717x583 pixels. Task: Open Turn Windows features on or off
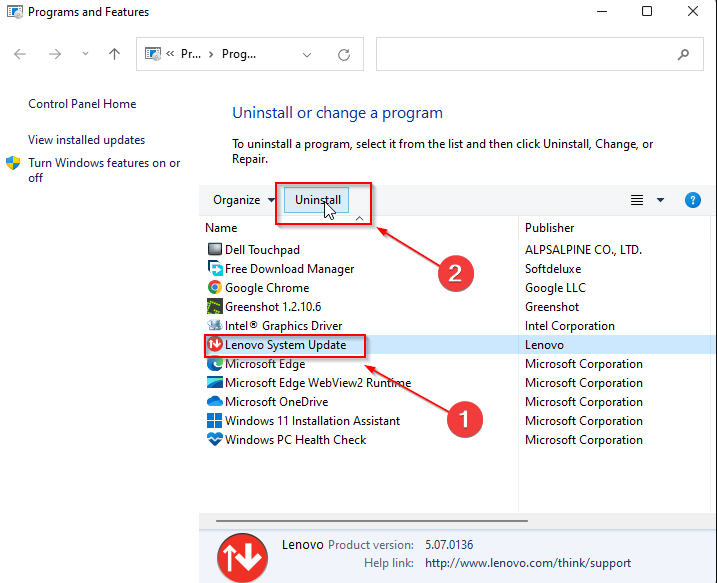click(x=104, y=170)
